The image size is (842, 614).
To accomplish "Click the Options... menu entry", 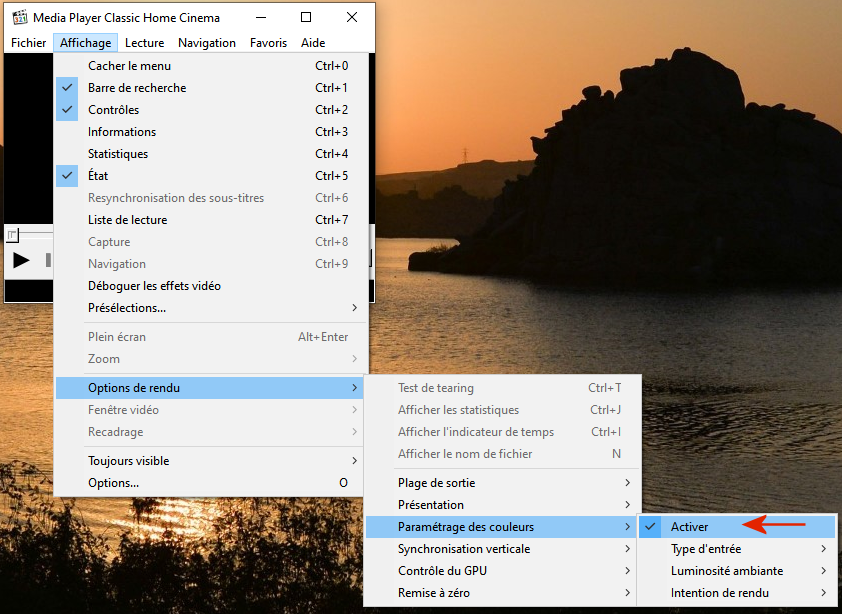I will 113,483.
